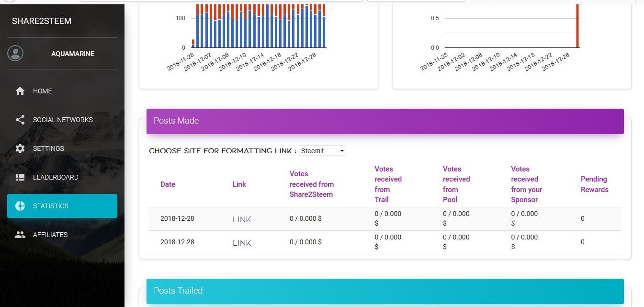Click the Votes received from Trail header
644x307 pixels.
[388, 184]
